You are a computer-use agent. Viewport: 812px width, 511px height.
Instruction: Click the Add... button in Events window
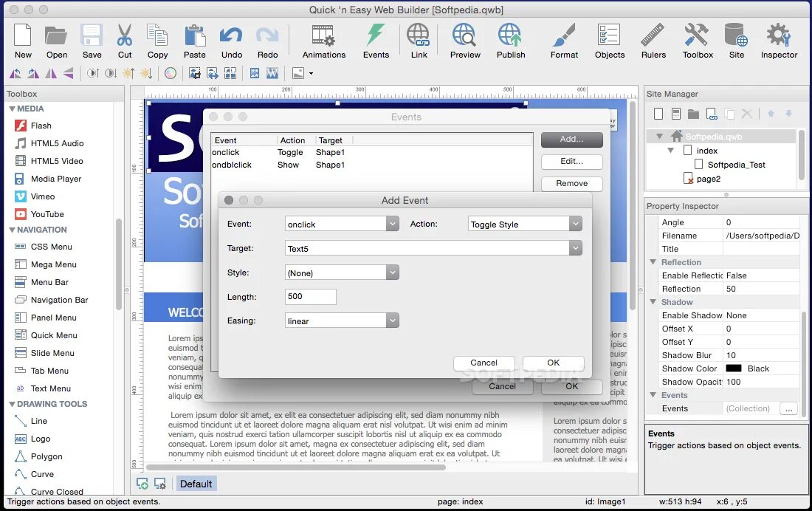(x=571, y=139)
